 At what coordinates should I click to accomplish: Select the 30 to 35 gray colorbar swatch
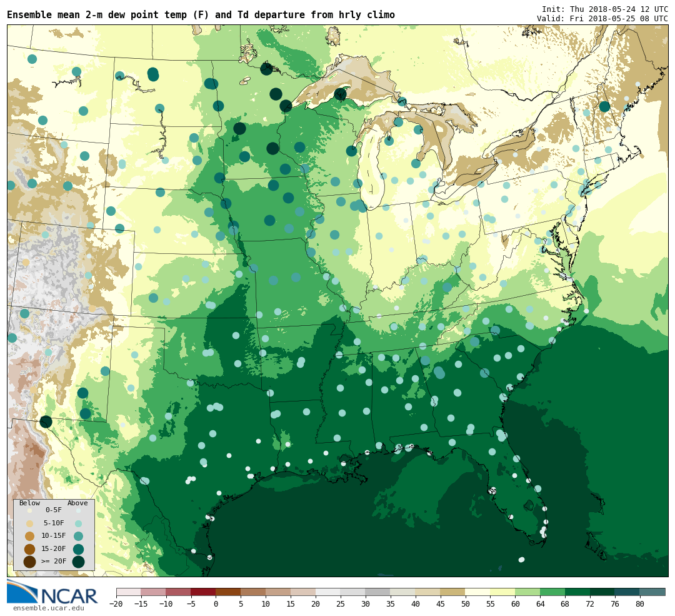[378, 592]
